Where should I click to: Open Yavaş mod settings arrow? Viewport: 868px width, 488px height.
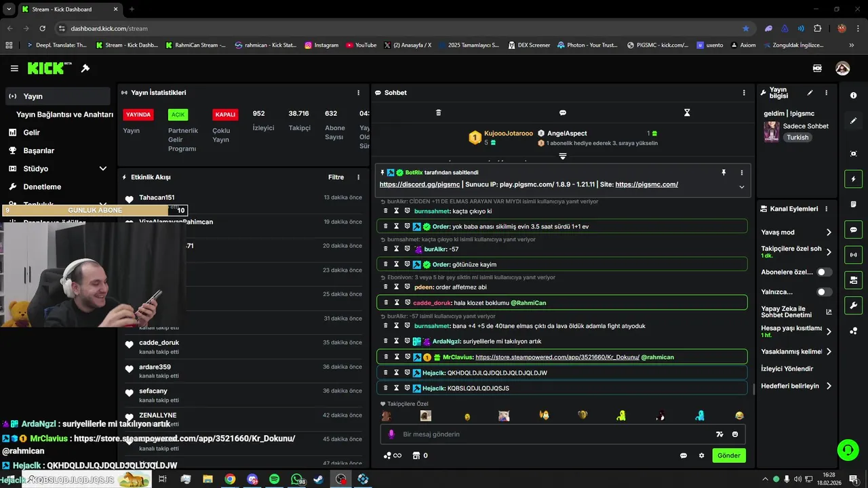point(829,232)
